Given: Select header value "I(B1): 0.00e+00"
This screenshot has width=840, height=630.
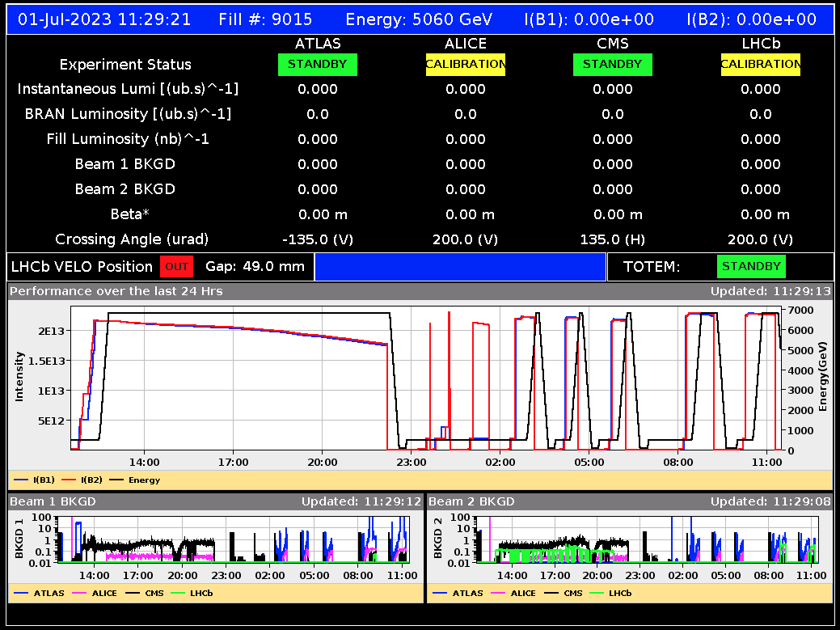Looking at the screenshot, I should pos(589,20).
